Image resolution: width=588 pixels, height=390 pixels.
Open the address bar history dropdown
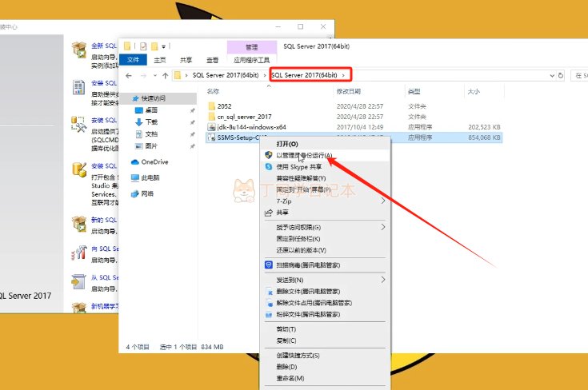[550, 75]
